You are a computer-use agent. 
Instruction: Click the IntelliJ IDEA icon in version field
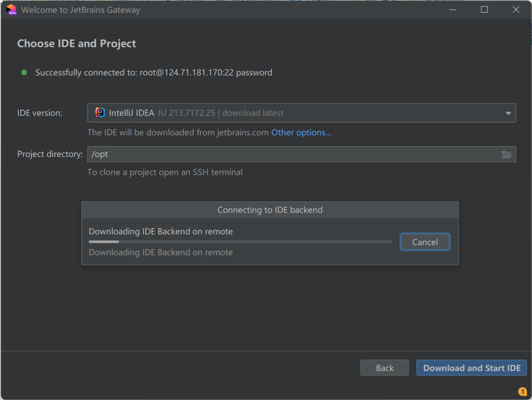point(100,113)
